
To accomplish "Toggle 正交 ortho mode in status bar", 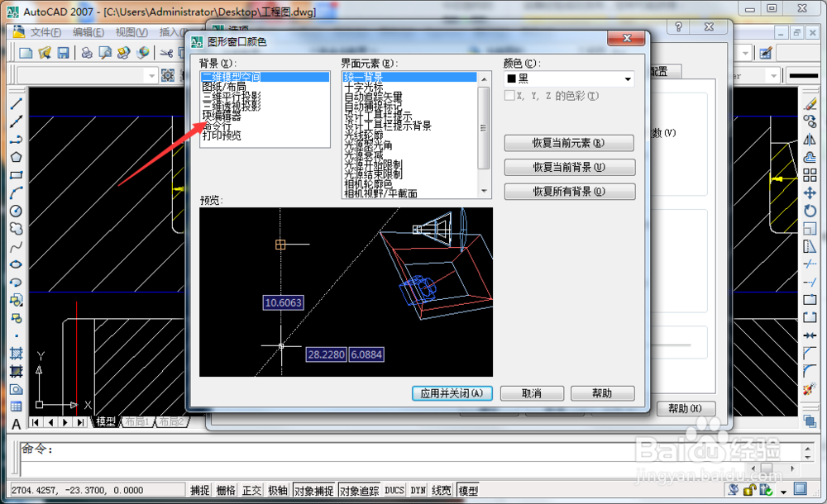I will (251, 490).
